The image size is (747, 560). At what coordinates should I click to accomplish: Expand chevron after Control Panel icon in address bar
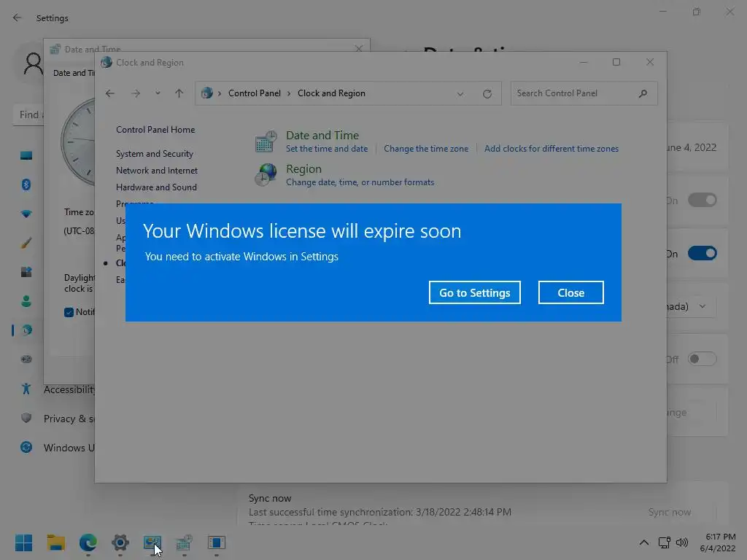click(220, 93)
